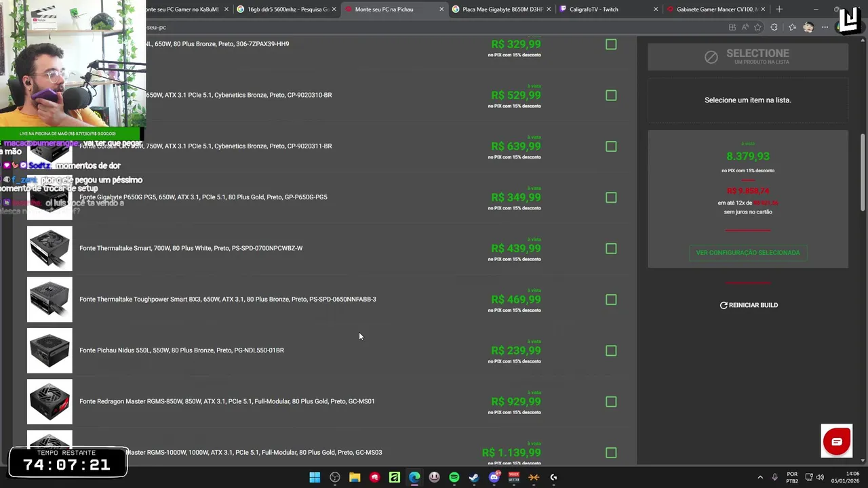This screenshot has width=868, height=488.
Task: Add page to favorites star icon
Action: point(757,27)
